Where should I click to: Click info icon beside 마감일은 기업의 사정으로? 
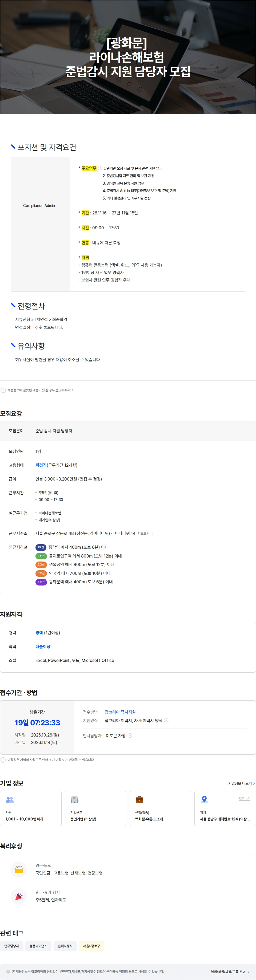coord(3,760)
